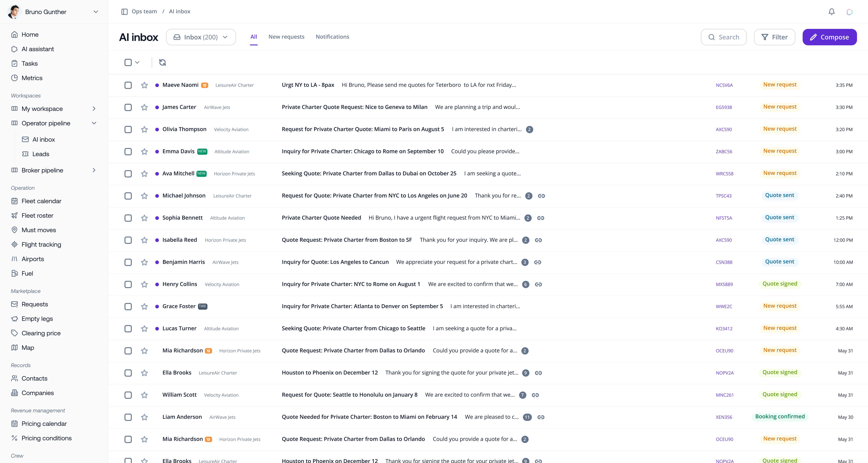
Task: Star the Olivia Thompson email
Action: click(x=145, y=129)
